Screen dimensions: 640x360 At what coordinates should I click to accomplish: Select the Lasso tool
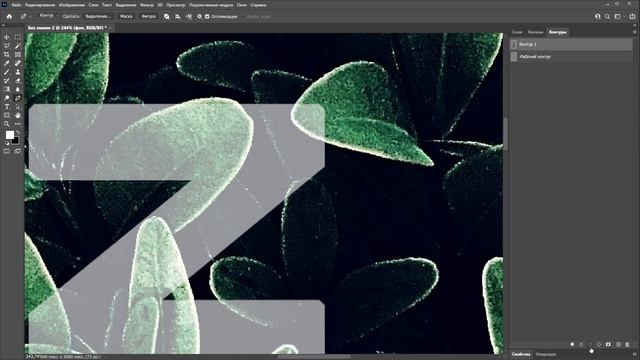[7, 46]
